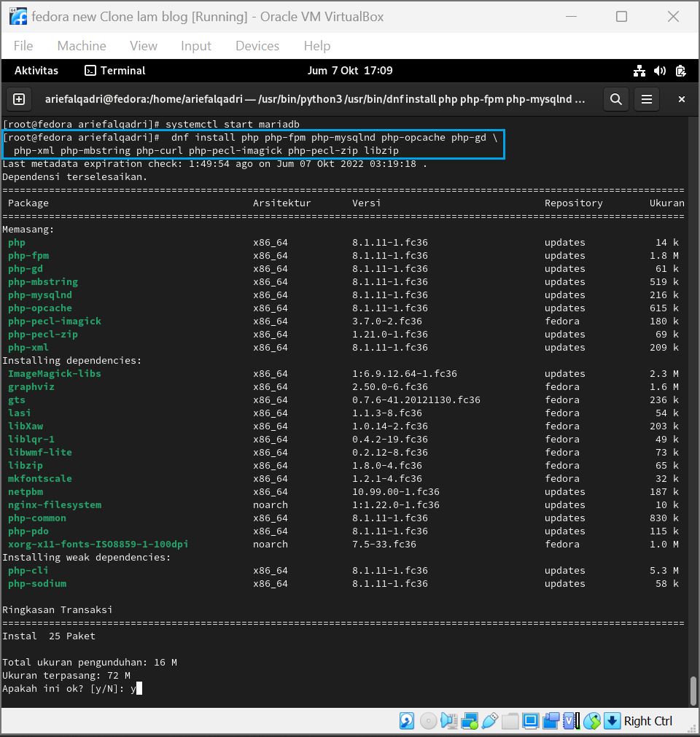The image size is (700, 737).
Task: Open the VirtualBox File menu
Action: click(x=23, y=46)
